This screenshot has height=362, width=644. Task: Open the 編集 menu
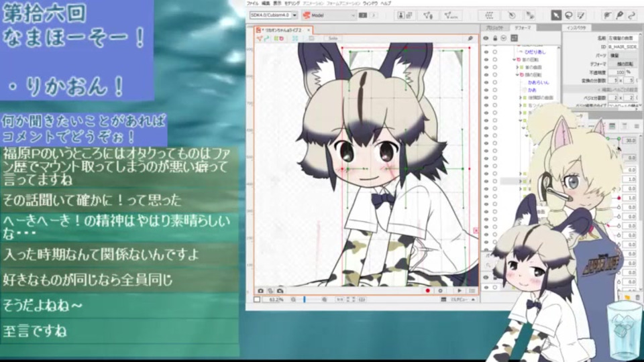click(x=266, y=3)
